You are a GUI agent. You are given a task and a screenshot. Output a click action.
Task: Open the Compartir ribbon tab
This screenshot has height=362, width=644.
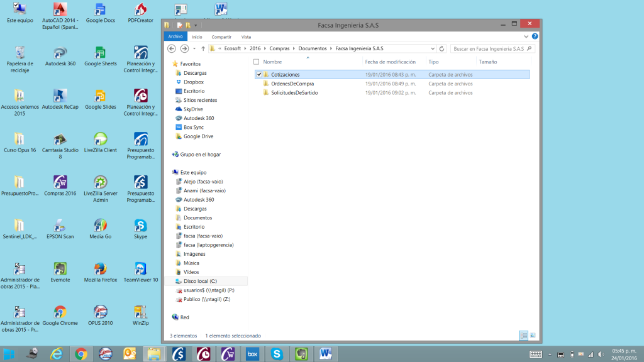tap(221, 37)
